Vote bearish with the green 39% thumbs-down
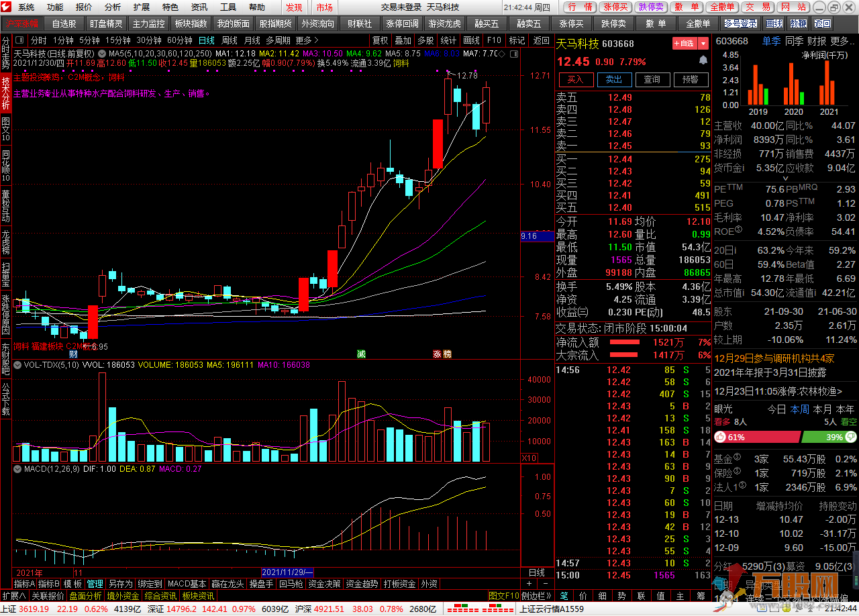 829,437
